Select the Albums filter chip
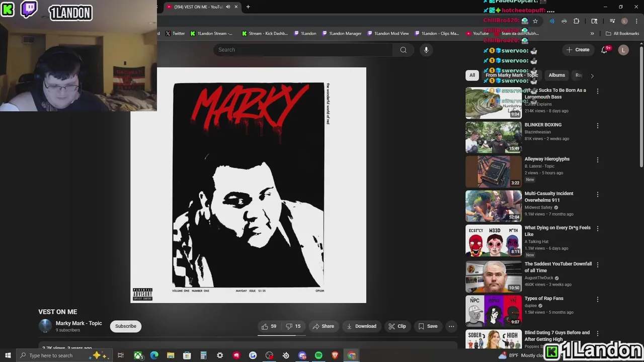Screen dimensions: 644x362 (556, 75)
